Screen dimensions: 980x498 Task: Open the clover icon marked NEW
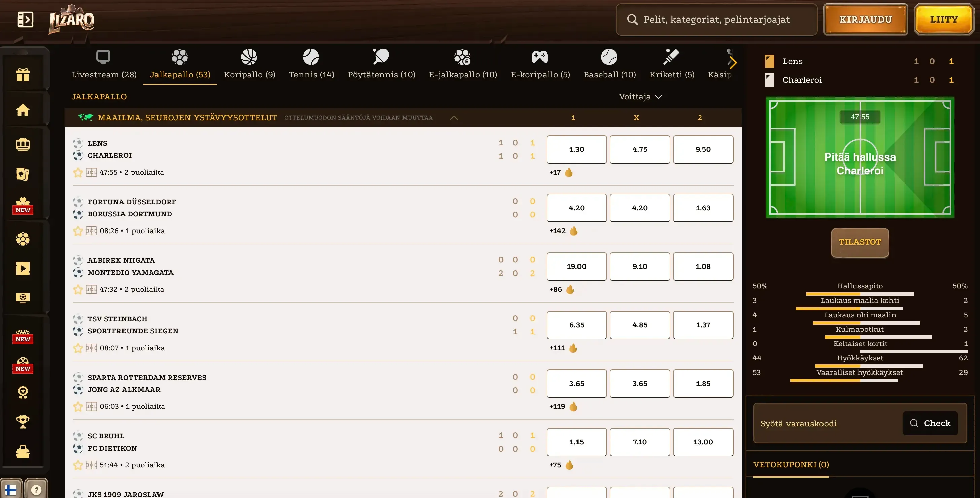tap(23, 206)
